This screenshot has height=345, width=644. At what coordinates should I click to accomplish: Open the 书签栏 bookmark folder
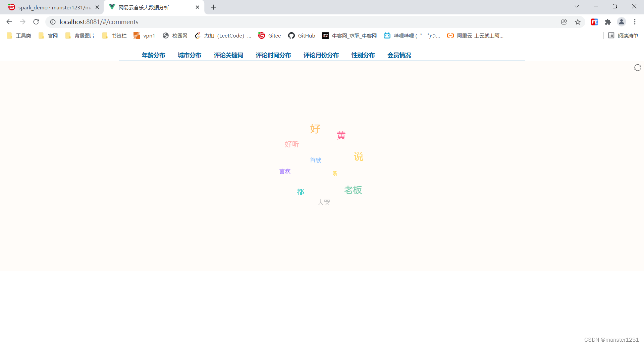coord(114,36)
